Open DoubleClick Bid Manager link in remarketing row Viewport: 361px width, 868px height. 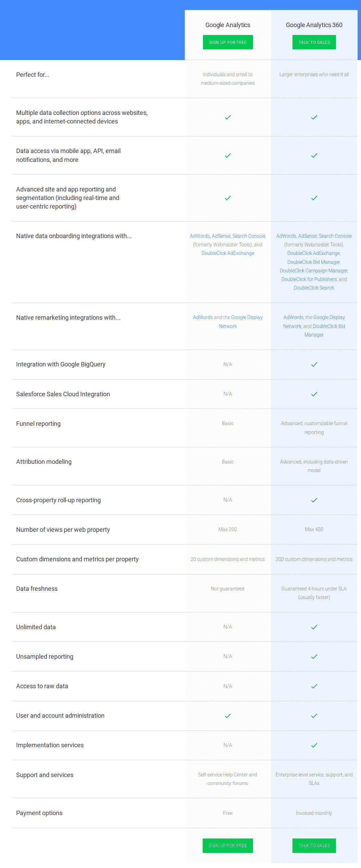[x=328, y=326]
